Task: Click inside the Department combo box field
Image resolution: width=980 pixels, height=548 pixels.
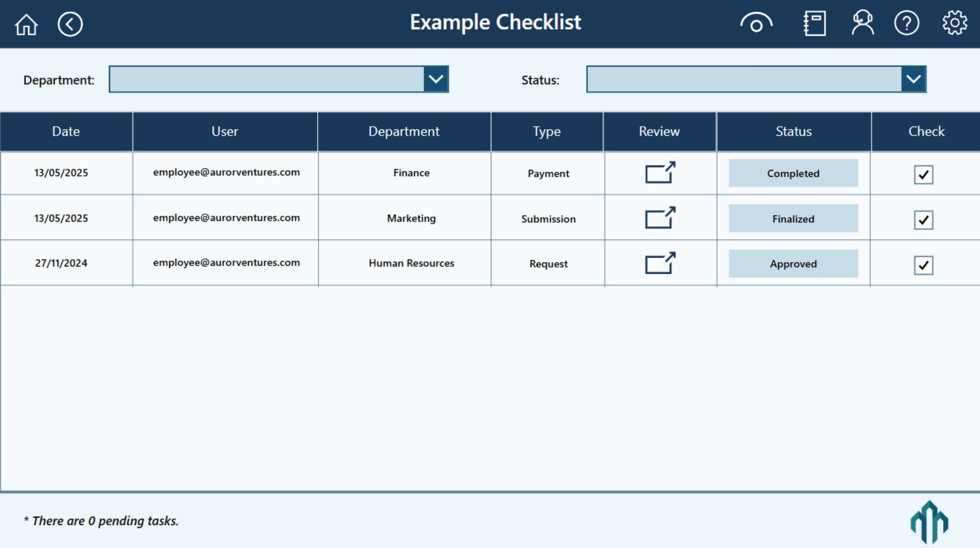Action: tap(266, 79)
